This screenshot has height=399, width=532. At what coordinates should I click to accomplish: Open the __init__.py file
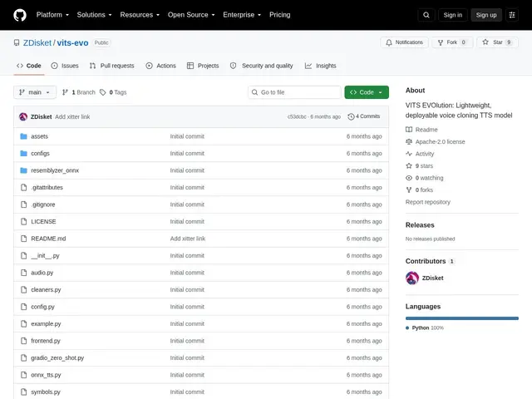(45, 255)
